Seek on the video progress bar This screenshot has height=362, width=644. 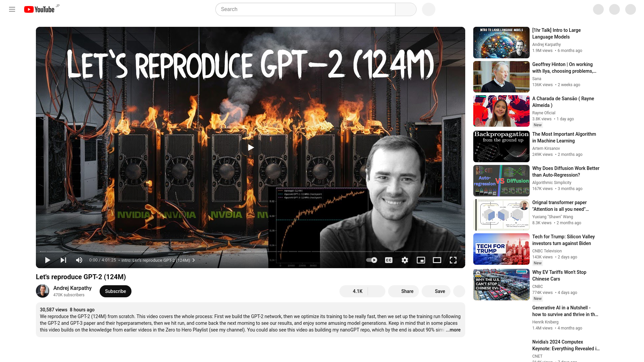coord(251,251)
